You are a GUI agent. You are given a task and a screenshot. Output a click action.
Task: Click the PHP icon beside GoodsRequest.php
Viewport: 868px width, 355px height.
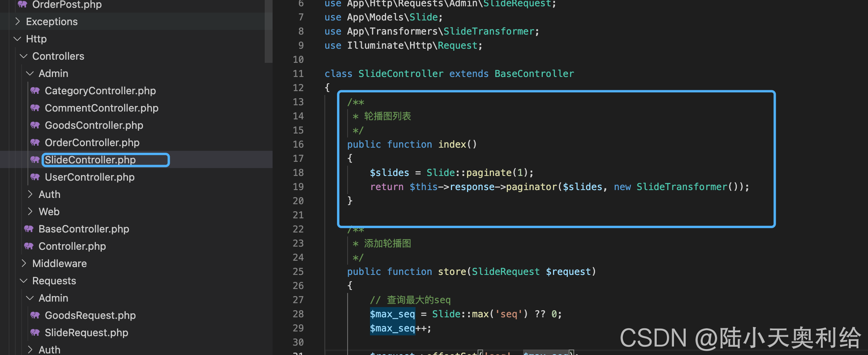(35, 315)
